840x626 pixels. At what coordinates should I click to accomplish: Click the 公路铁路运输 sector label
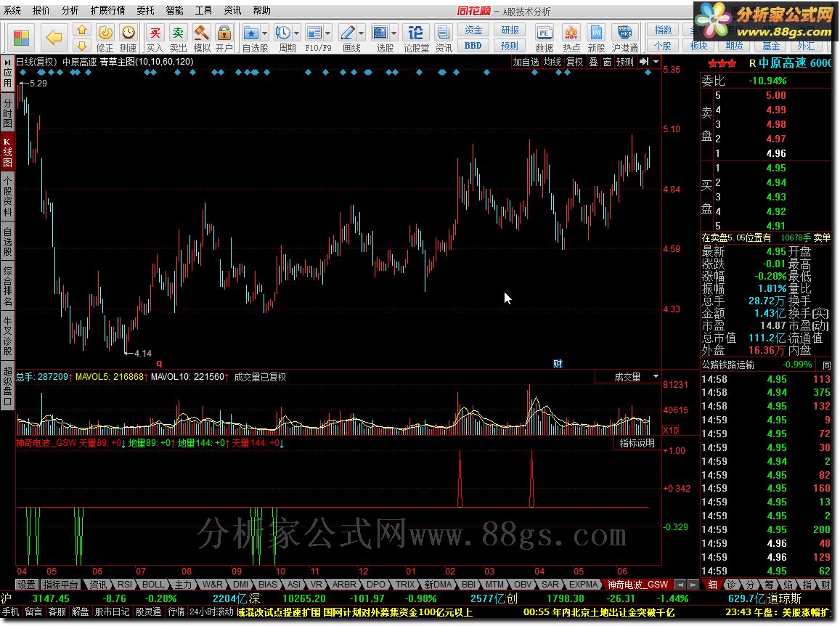[728, 365]
